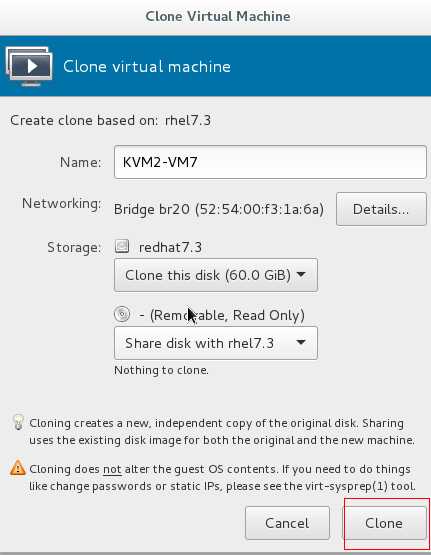Click the 'Create clone based on: rhel7.3' text

110,120
